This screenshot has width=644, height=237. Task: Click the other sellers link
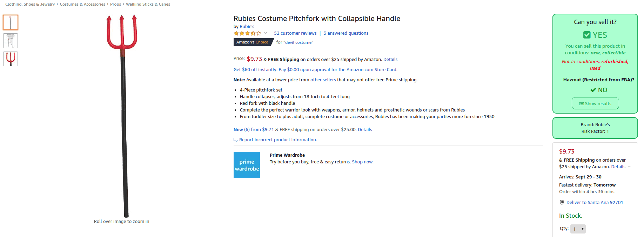(x=323, y=80)
